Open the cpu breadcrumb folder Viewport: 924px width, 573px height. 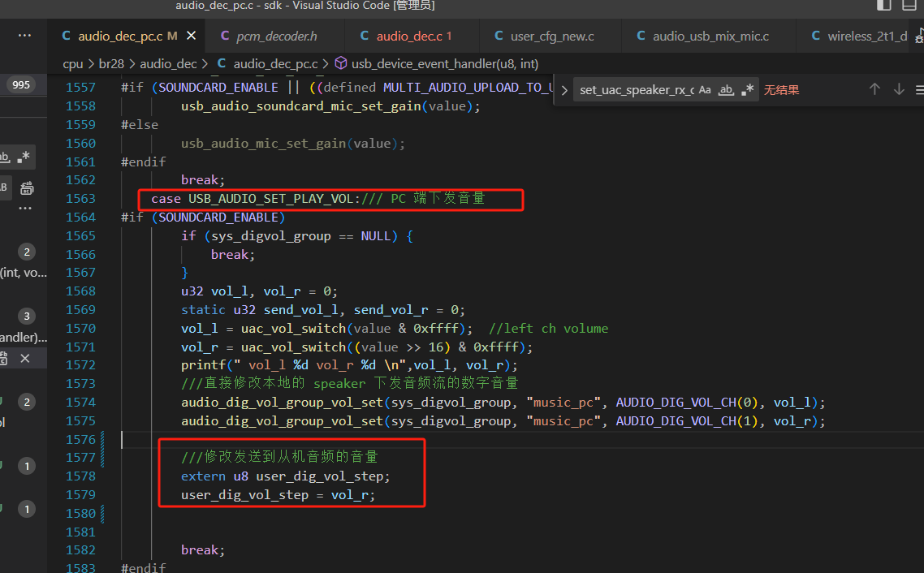click(73, 63)
